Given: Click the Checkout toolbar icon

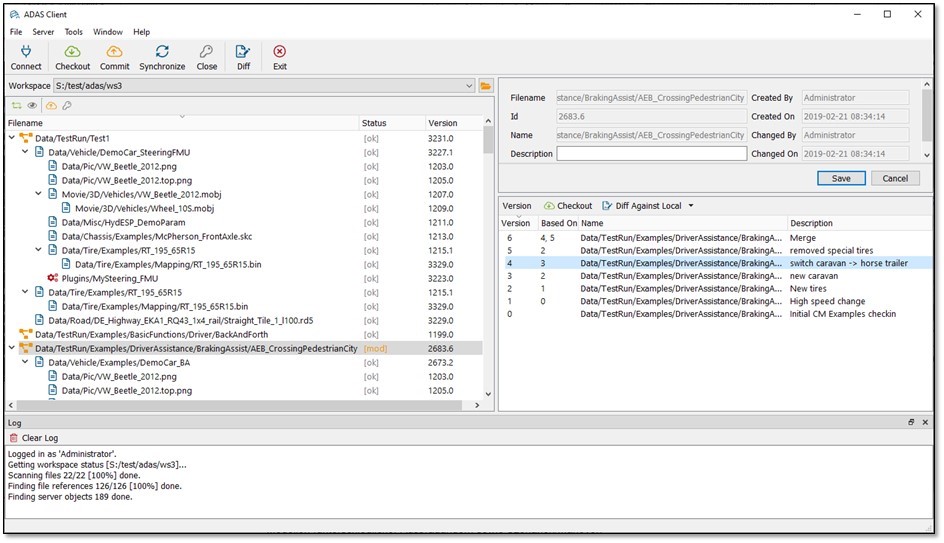Looking at the screenshot, I should click(x=72, y=52).
